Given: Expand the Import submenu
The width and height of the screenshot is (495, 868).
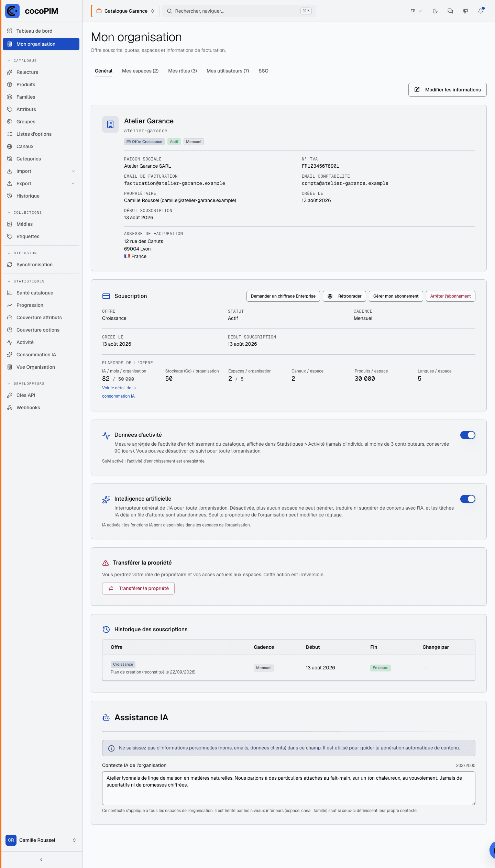Looking at the screenshot, I should [x=41, y=171].
